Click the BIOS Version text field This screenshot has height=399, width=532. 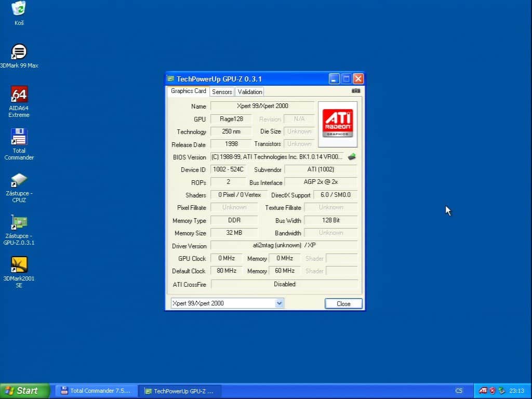coord(277,157)
